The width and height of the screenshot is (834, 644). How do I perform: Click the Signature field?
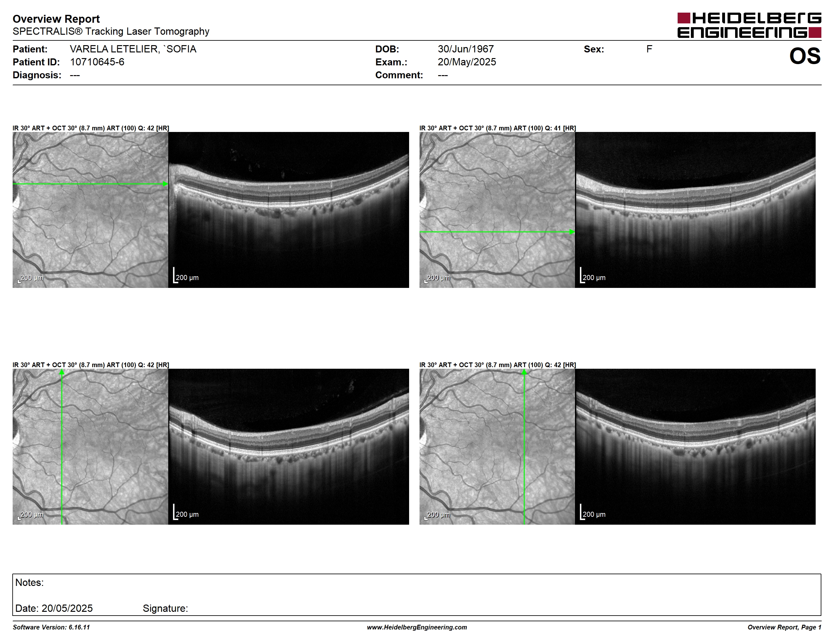pos(165,608)
